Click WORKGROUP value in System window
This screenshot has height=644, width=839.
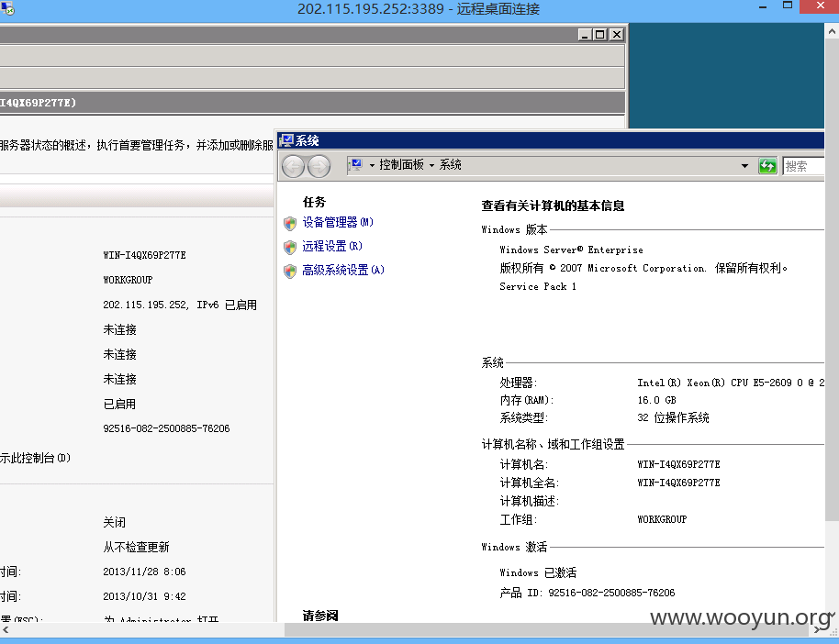(x=661, y=519)
